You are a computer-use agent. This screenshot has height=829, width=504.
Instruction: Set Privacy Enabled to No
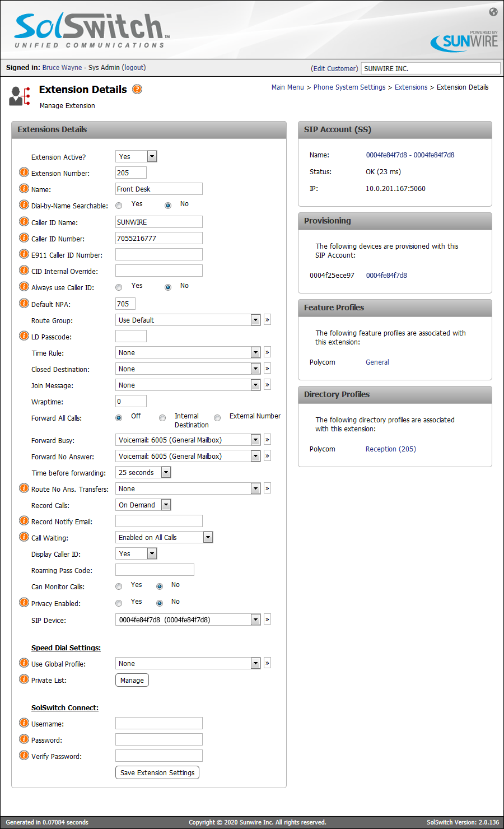click(160, 603)
